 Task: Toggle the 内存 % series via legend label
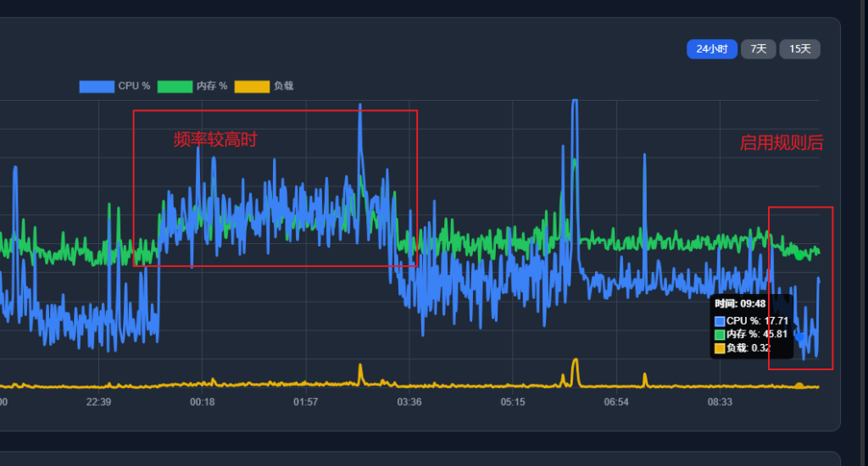(x=212, y=86)
